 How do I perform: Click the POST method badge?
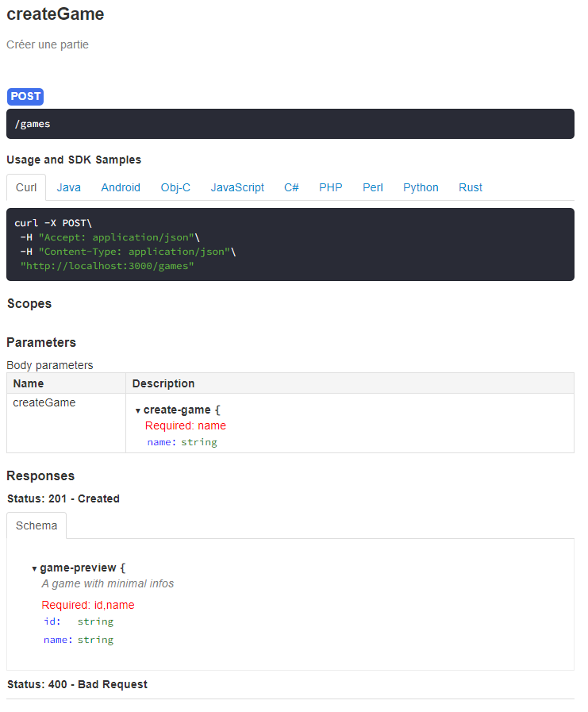[25, 96]
